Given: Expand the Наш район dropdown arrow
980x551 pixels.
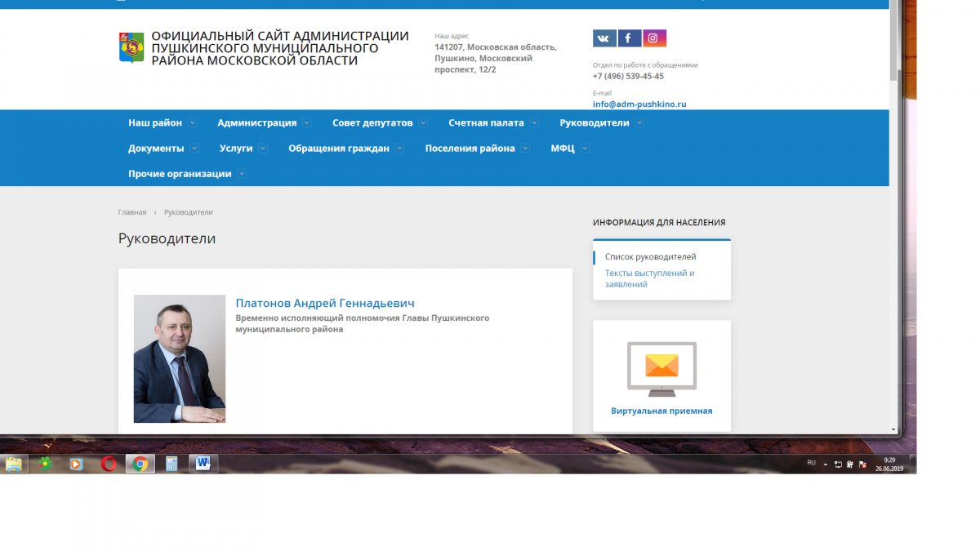Looking at the screenshot, I should point(193,122).
